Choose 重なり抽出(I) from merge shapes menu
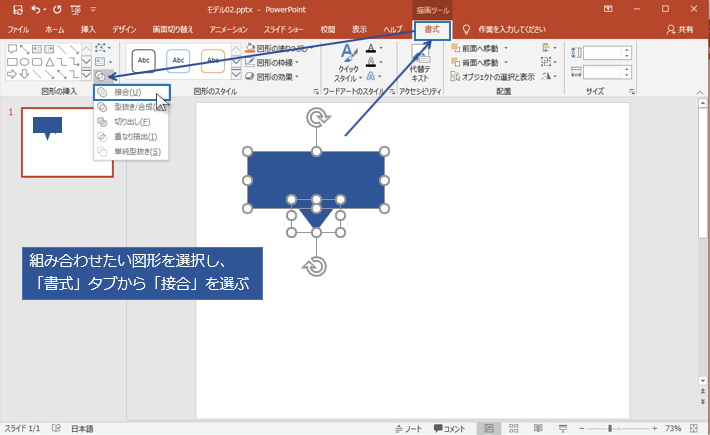The image size is (710, 435). click(x=131, y=137)
